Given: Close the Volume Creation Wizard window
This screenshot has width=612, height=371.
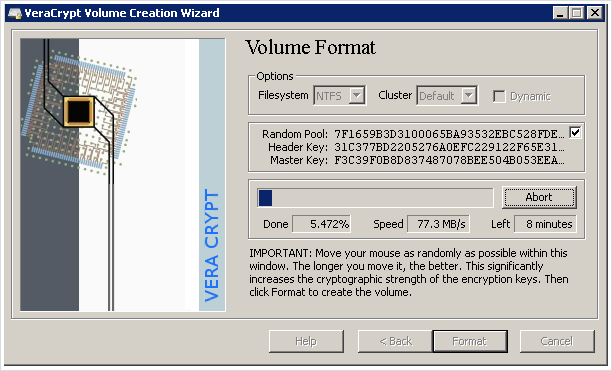Looking at the screenshot, I should click(x=594, y=13).
